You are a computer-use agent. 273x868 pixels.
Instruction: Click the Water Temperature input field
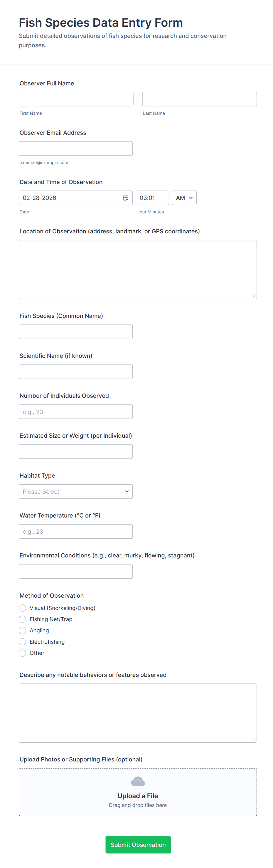[x=76, y=531]
